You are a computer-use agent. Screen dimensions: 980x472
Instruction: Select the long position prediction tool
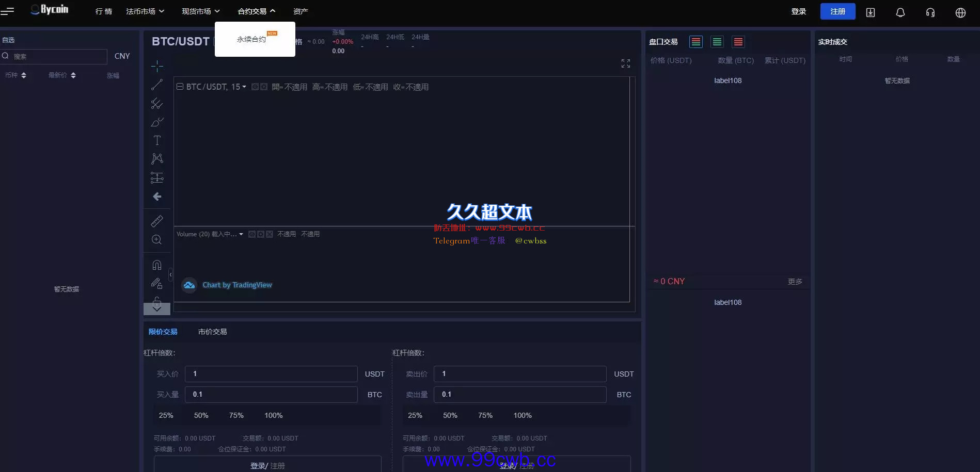tap(157, 178)
